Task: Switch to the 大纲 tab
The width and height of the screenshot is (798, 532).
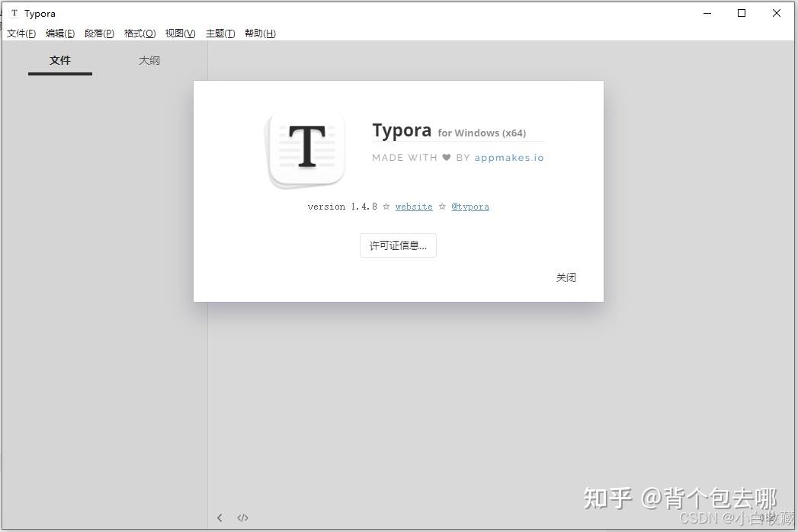Action: point(149,60)
